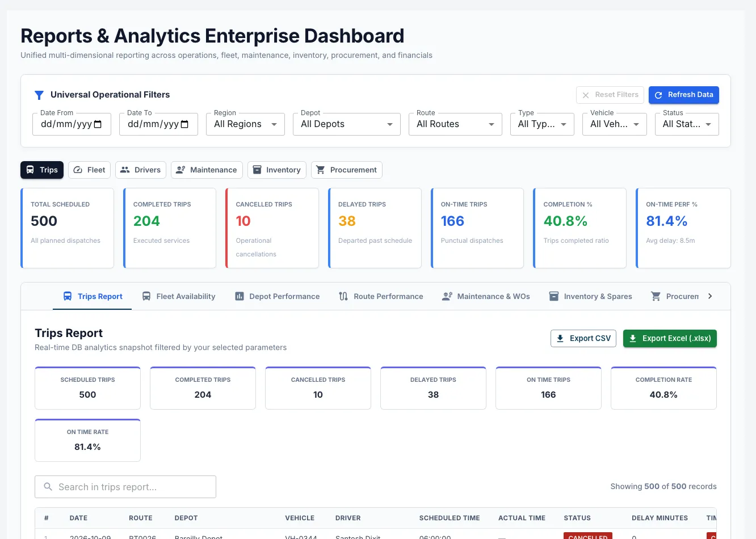Click the ON-TIME PERF % value 81.4%
Screen dimensions: 756x539
click(x=667, y=221)
